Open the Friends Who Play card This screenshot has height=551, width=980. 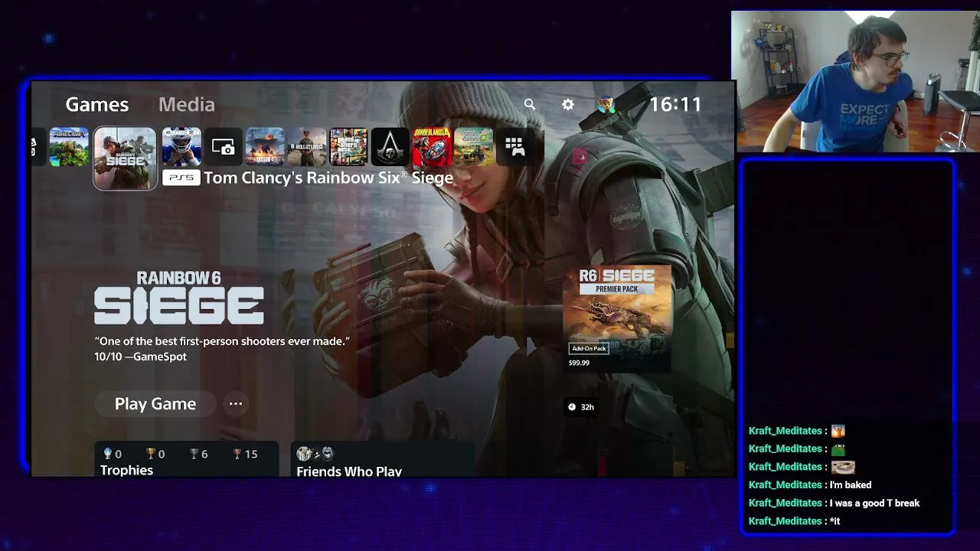pos(383,459)
